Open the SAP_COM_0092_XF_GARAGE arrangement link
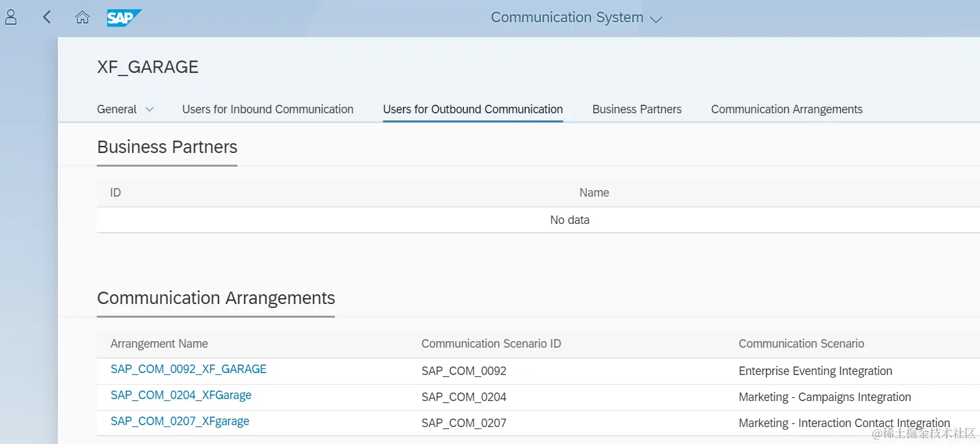This screenshot has height=444, width=980. point(189,369)
